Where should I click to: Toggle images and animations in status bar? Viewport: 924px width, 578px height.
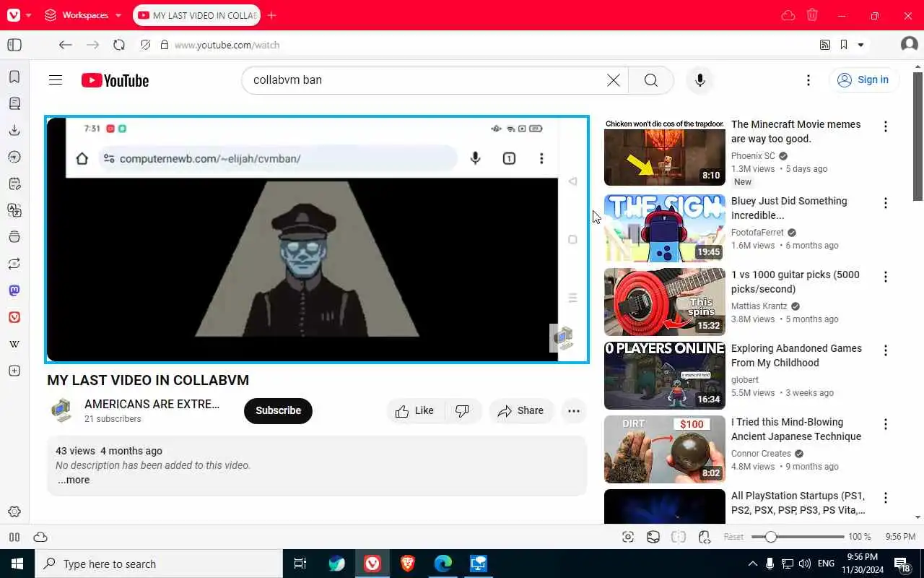653,537
